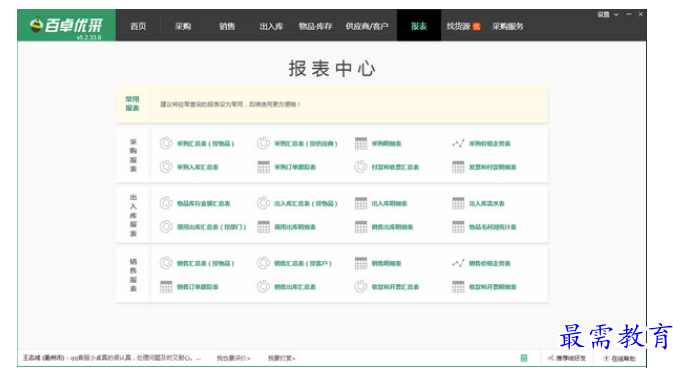Open the 采购价格走势表 report link
This screenshot has height=368, width=681.
[489, 144]
